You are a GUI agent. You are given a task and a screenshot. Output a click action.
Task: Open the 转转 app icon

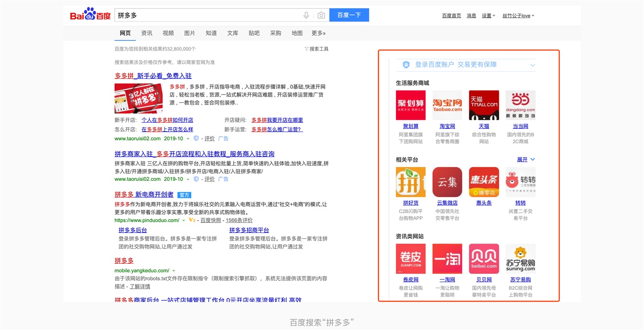(520, 182)
